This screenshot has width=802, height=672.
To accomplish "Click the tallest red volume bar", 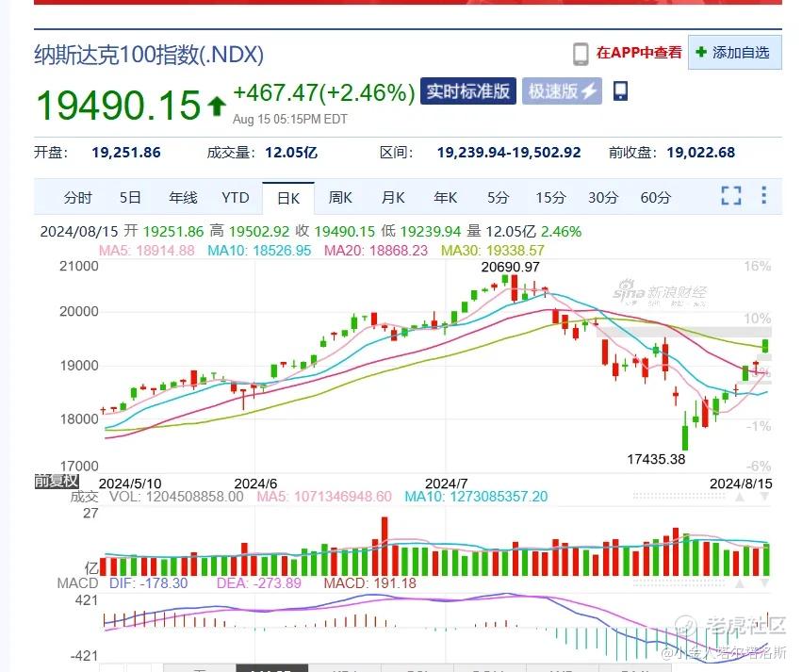I will coord(385,547).
